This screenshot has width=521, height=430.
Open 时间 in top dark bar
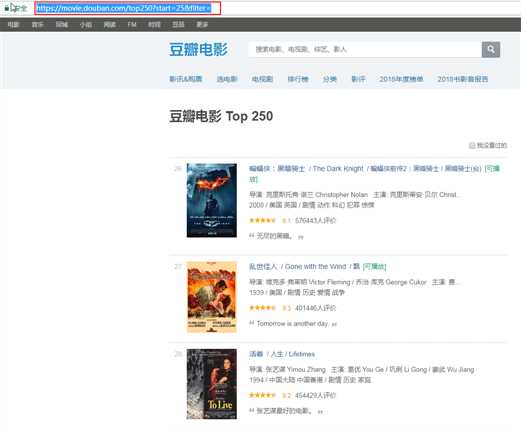(x=154, y=25)
